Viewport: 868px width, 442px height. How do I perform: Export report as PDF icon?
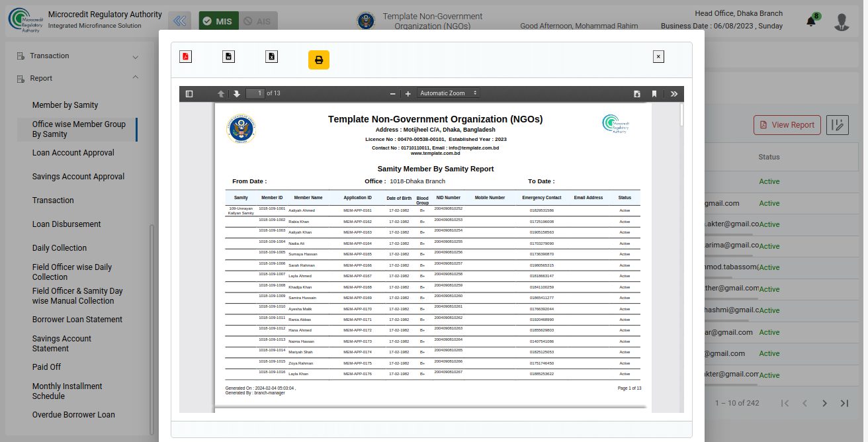point(185,56)
